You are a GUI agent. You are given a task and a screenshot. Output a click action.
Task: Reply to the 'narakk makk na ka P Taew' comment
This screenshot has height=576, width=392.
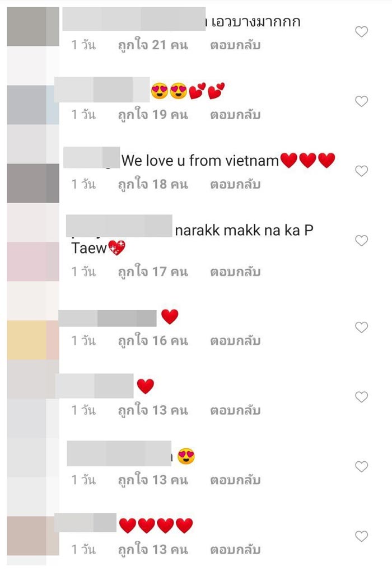(x=236, y=272)
